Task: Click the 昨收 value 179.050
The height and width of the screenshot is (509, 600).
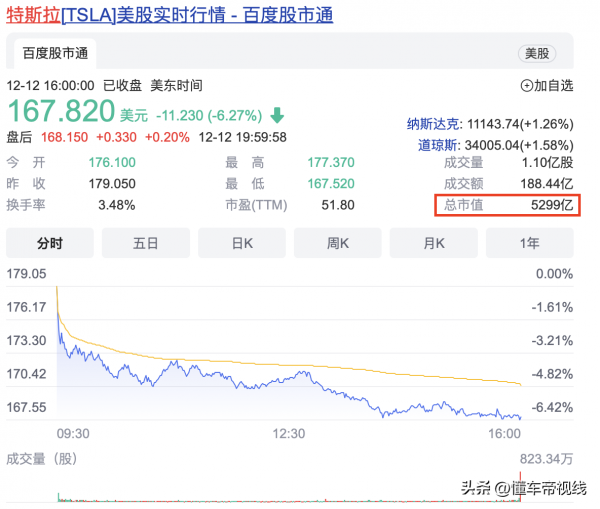Action: (x=112, y=184)
